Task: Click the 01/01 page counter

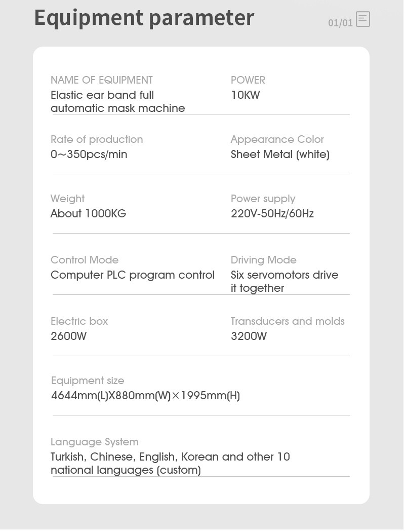Action: tap(340, 23)
